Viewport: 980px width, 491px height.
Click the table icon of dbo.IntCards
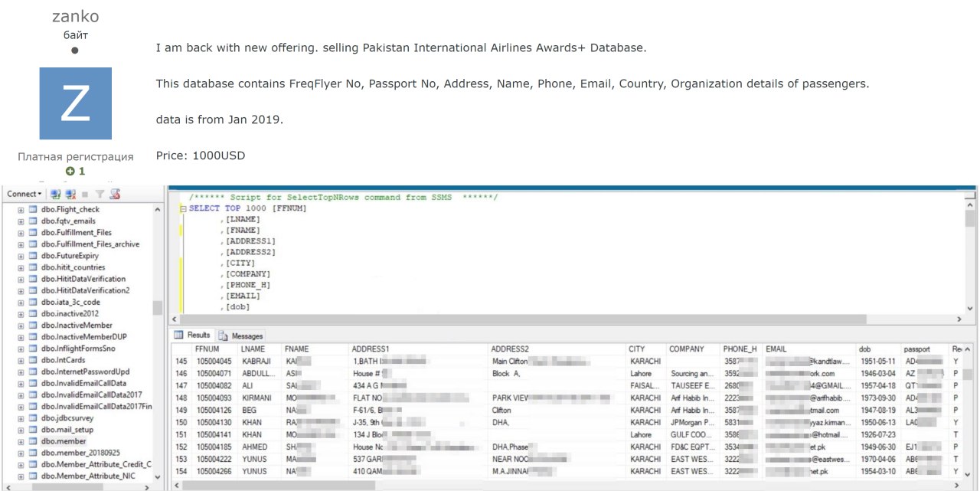(33, 361)
